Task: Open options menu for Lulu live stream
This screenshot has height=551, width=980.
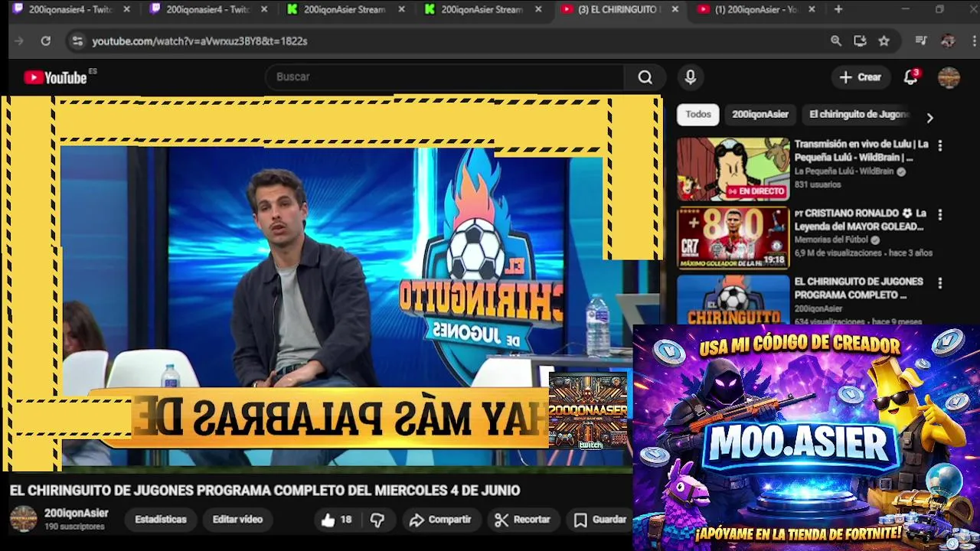Action: 940,145
